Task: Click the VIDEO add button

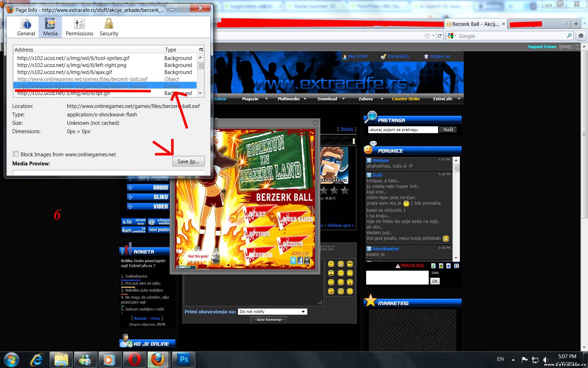Action: point(148,206)
